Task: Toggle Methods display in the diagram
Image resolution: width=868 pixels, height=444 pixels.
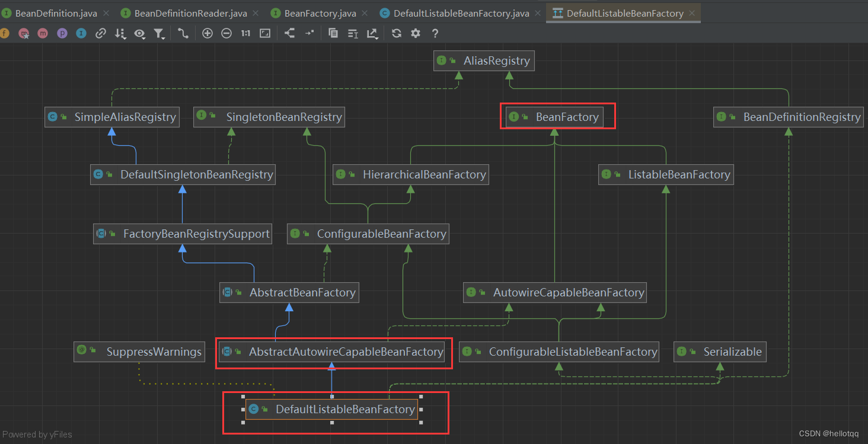Action: coord(43,34)
